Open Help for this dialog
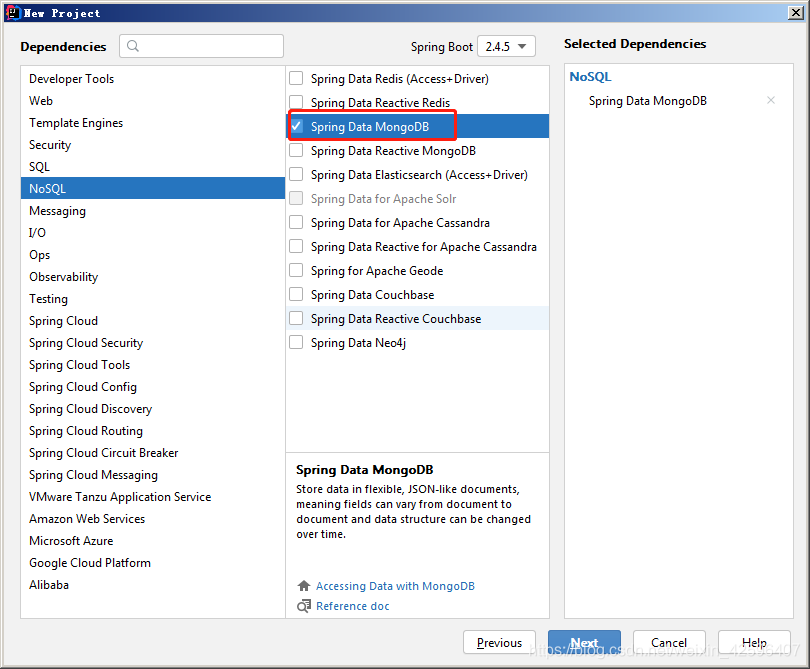Screen dimensions: 810x669 pos(754,642)
